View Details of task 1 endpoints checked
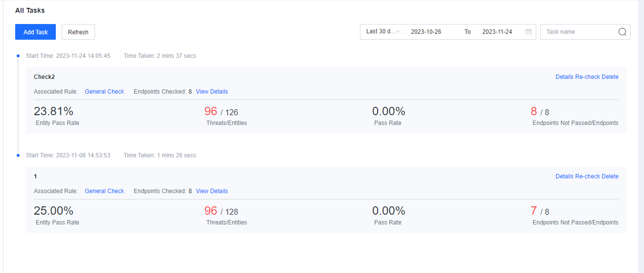This screenshot has height=273, width=644. [212, 191]
